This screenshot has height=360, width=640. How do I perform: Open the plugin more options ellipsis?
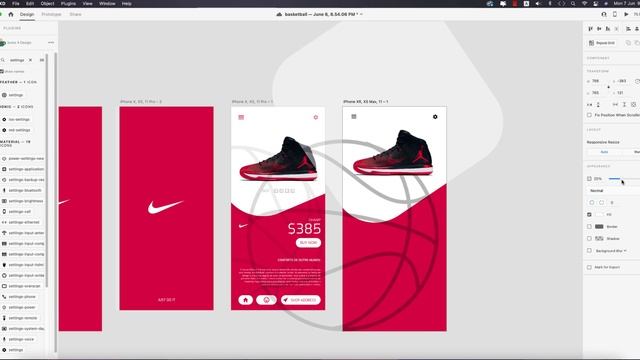pyautogui.click(x=51, y=42)
